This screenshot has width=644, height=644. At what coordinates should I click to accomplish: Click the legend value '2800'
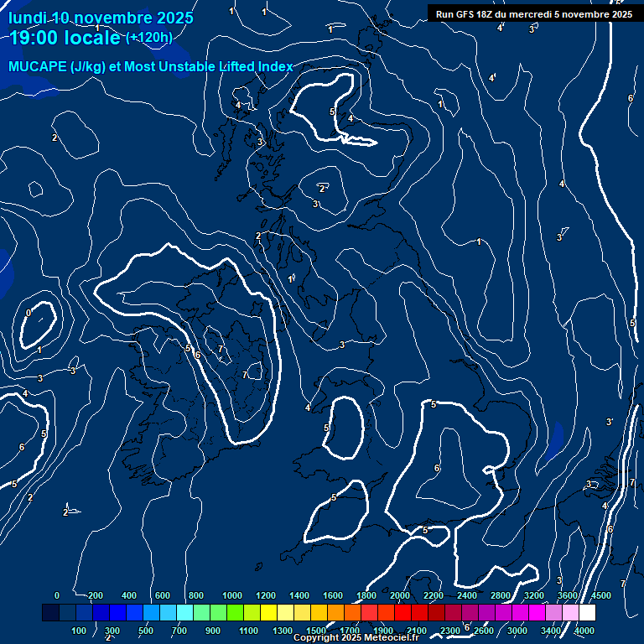(x=501, y=595)
